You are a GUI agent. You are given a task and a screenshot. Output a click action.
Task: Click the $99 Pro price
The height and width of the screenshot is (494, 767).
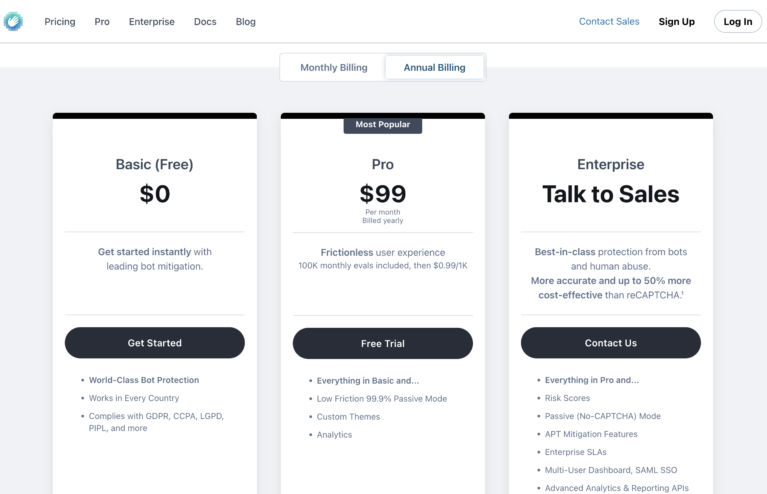coord(383,194)
